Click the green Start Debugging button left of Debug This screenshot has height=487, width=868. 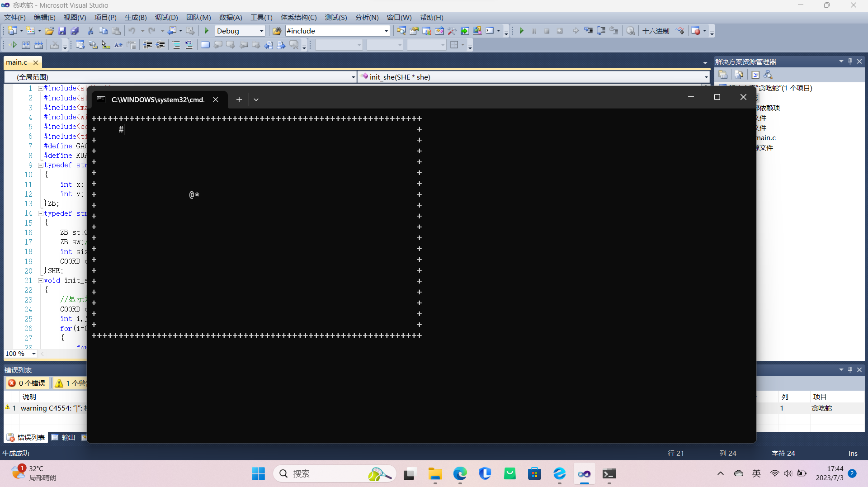click(x=207, y=31)
